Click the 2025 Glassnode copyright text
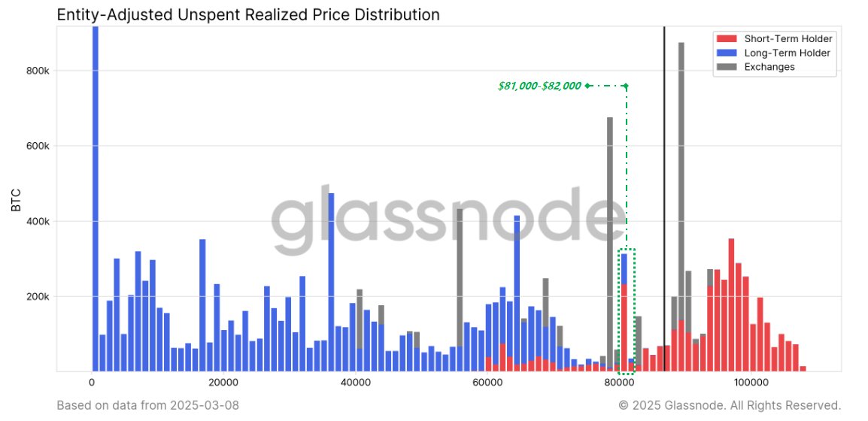Screen dimensions: 868x421 tap(729, 406)
